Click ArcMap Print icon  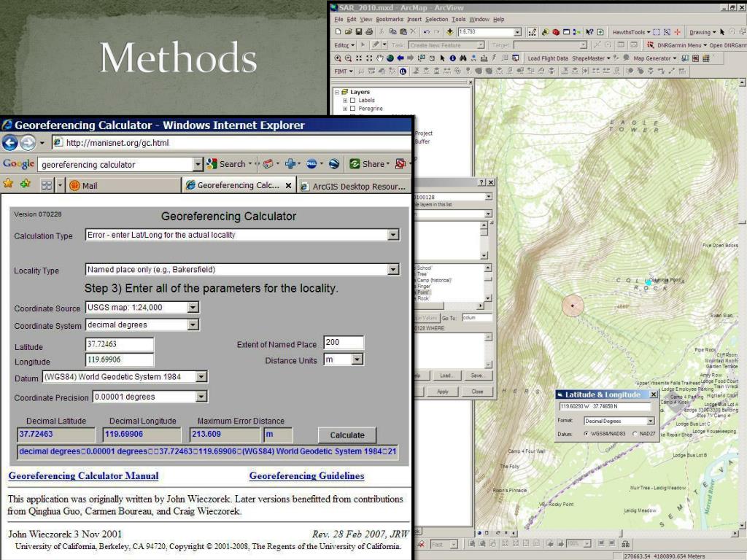369,32
